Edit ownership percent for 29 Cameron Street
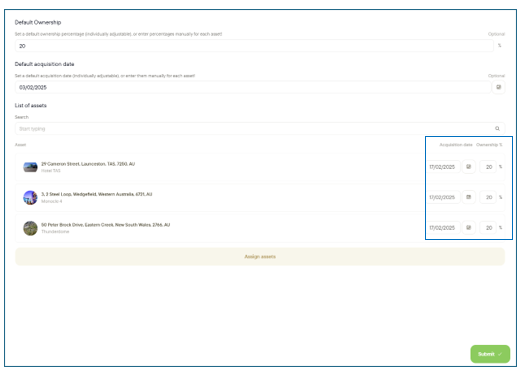The height and width of the screenshot is (374, 525). 488,167
